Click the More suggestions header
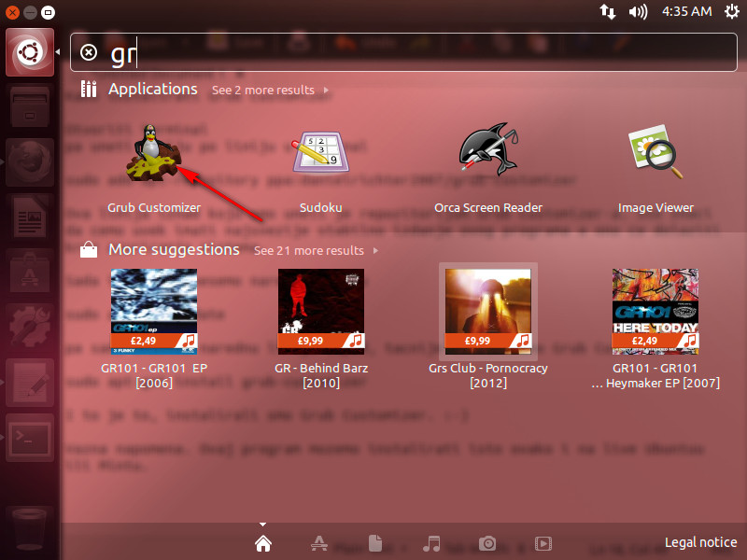 [x=174, y=249]
